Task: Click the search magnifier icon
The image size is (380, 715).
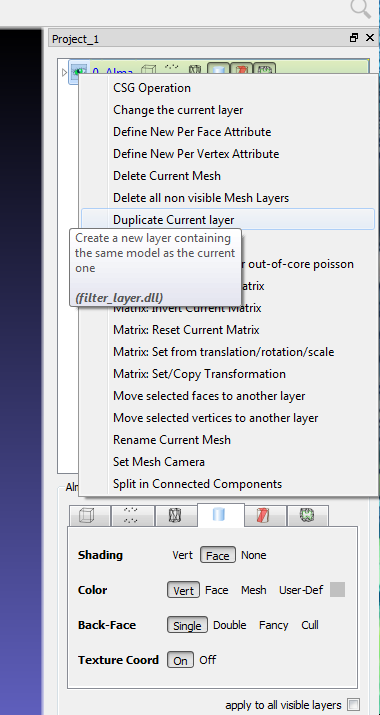Action: tap(360, 9)
